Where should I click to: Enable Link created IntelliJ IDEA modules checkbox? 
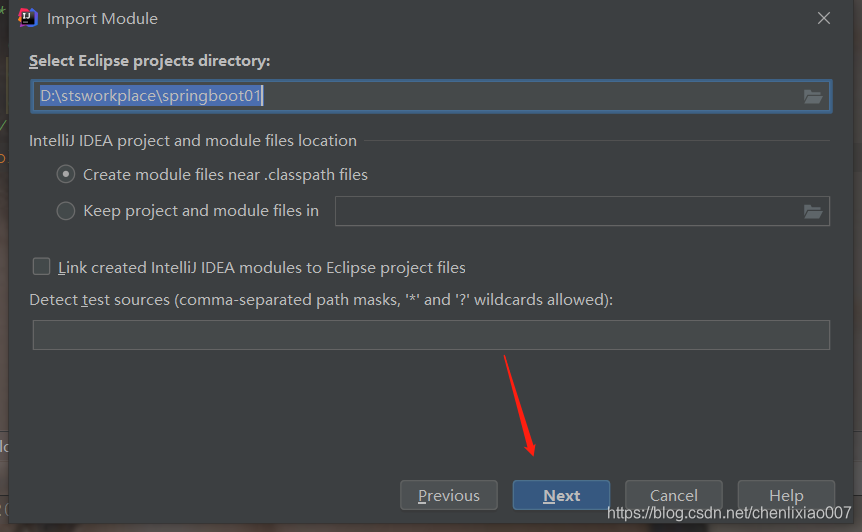(x=41, y=267)
